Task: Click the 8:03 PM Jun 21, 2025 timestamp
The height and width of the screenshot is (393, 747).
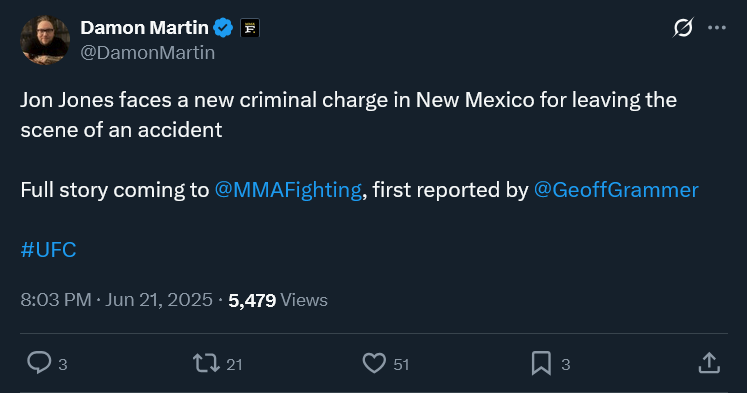Action: tap(116, 300)
